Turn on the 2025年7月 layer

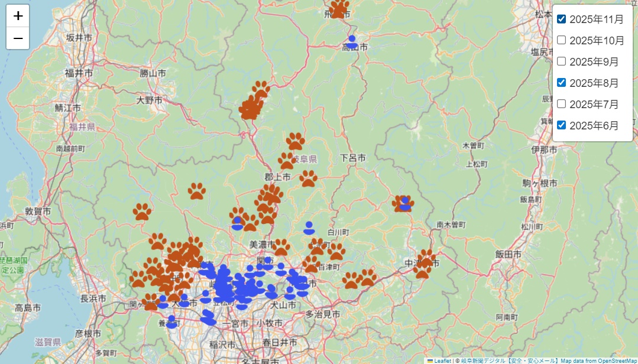(562, 104)
